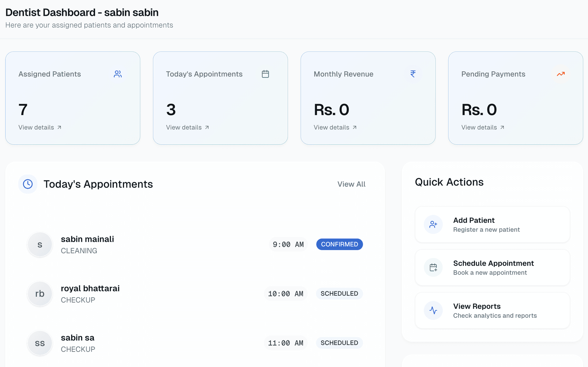Image resolution: width=588 pixels, height=367 pixels.
Task: Open View details under Monthly Revenue
Action: point(335,127)
